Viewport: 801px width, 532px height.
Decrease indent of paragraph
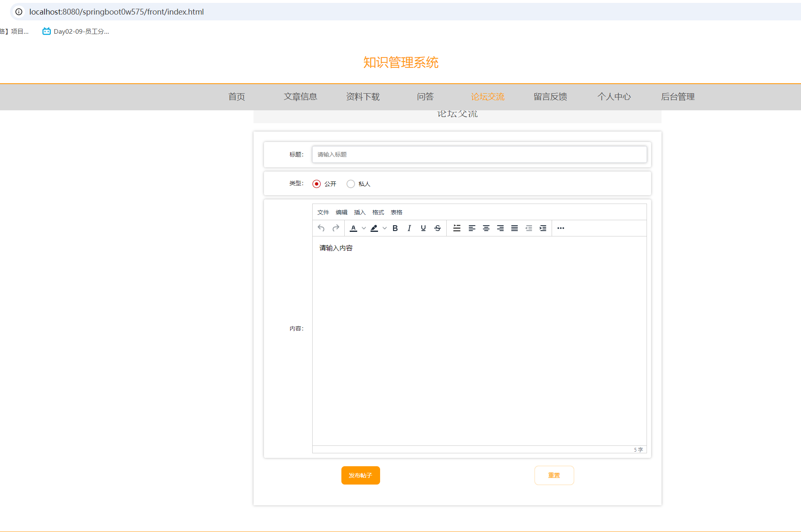[x=529, y=228]
